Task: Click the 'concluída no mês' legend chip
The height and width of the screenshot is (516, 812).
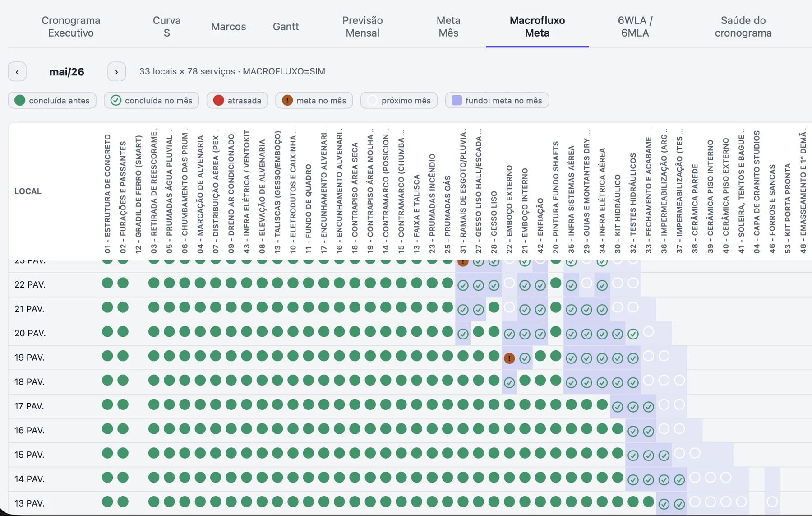Action: pyautogui.click(x=152, y=101)
